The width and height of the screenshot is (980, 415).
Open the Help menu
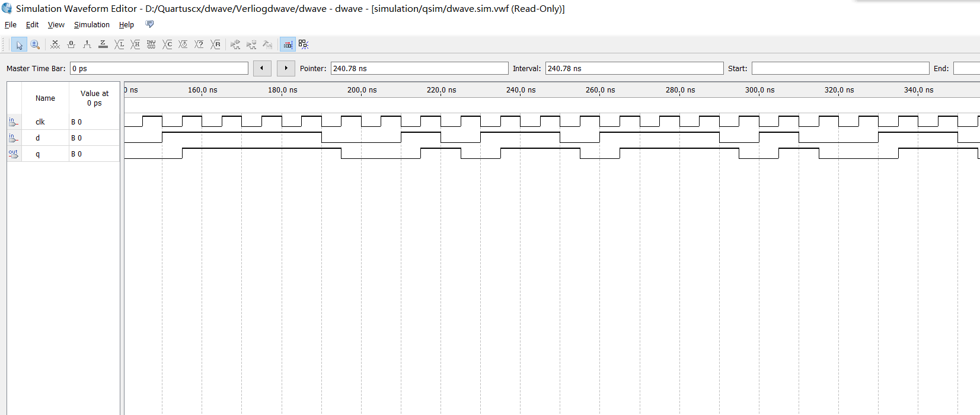coord(126,25)
